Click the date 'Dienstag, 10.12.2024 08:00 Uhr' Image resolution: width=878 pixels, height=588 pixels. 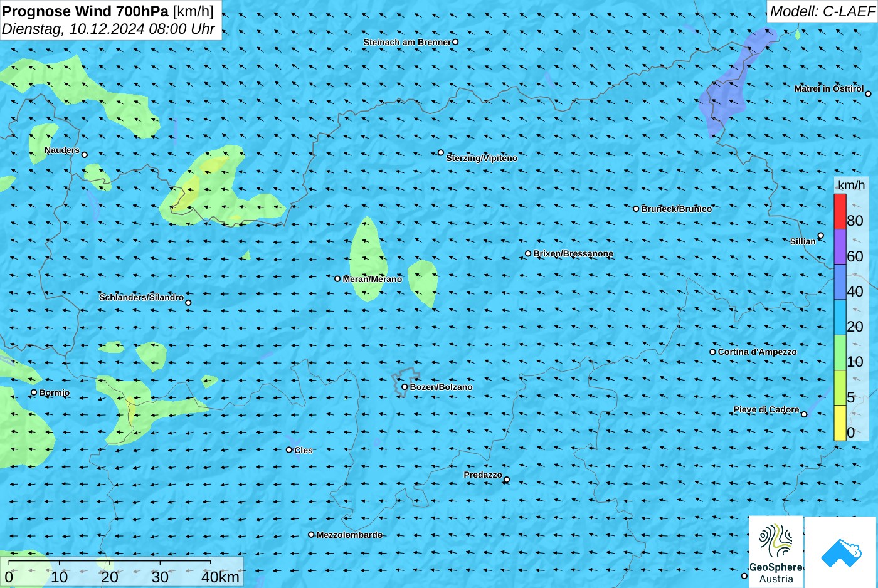tap(108, 29)
